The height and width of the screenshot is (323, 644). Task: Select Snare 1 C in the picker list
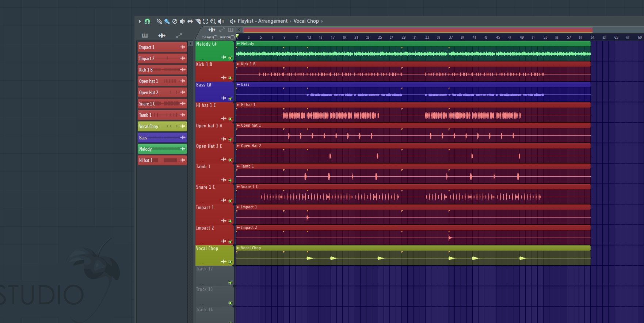coord(162,104)
